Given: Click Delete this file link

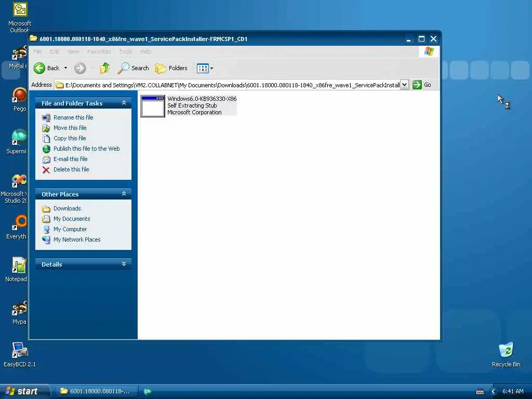Looking at the screenshot, I should click(71, 169).
